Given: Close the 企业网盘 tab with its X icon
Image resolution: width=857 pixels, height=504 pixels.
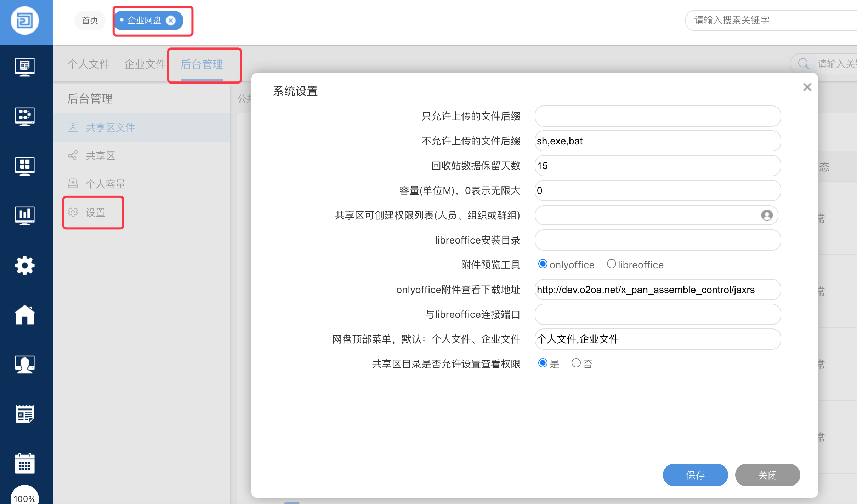Looking at the screenshot, I should click(x=171, y=21).
